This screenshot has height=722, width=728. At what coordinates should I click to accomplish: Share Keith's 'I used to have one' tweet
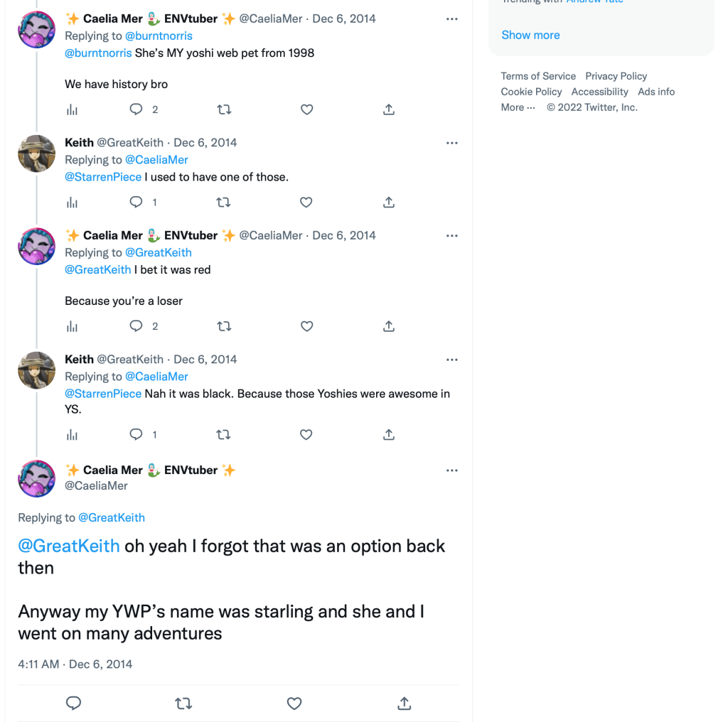click(x=389, y=203)
